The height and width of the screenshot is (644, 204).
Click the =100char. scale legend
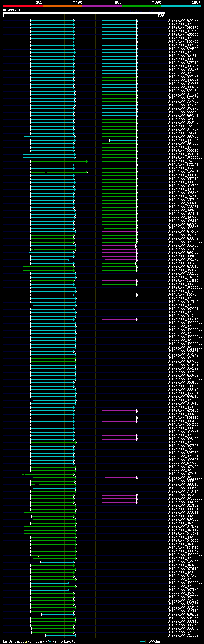(x=152, y=641)
